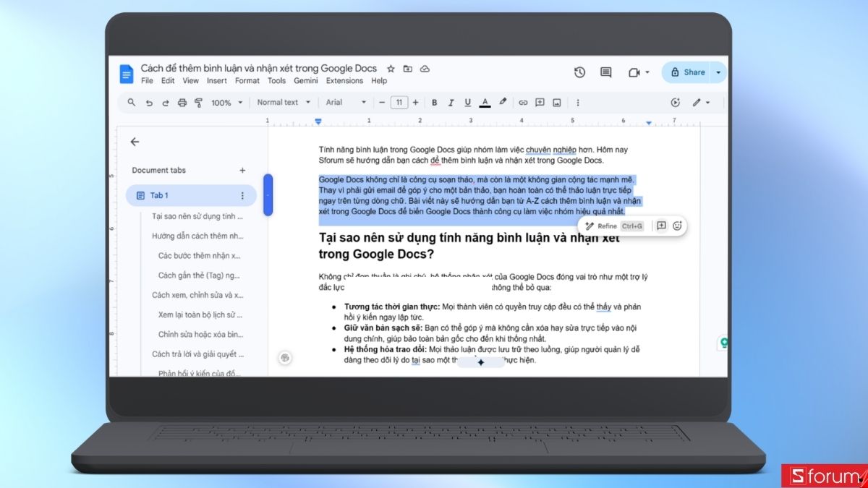Toggle italic formatting
868x488 pixels.
[451, 103]
